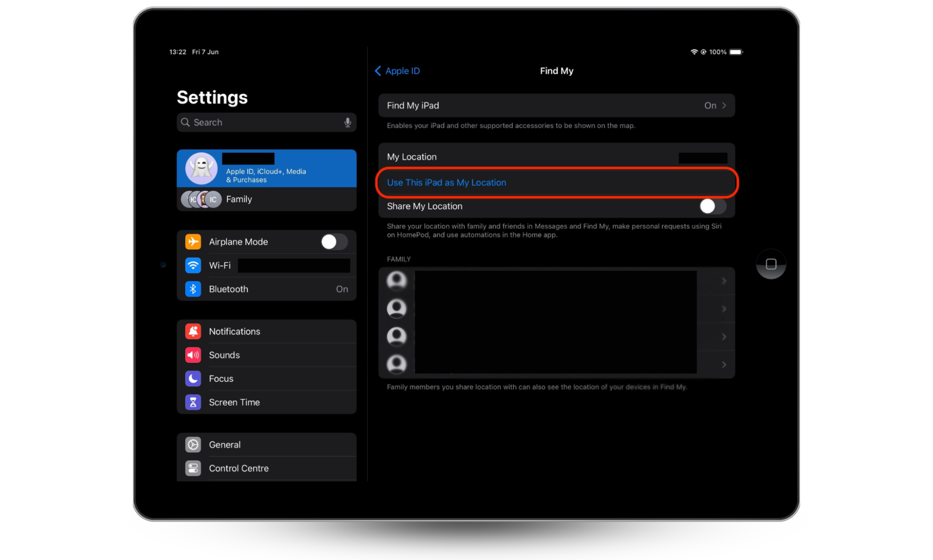Select the Wi-Fi icon in sidebar

coord(193,265)
